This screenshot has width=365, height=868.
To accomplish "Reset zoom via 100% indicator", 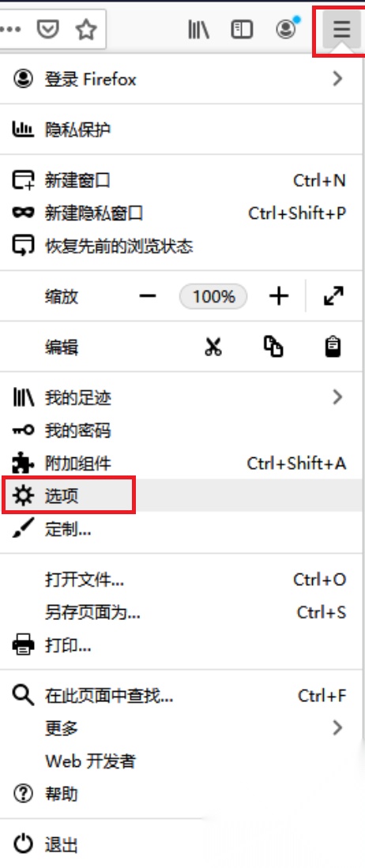I will coord(213,296).
